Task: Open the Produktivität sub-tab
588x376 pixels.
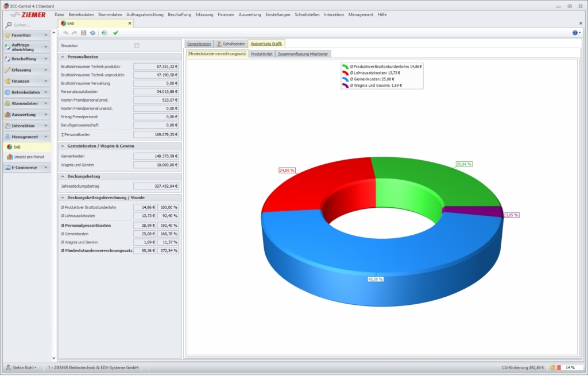Action: pyautogui.click(x=262, y=54)
